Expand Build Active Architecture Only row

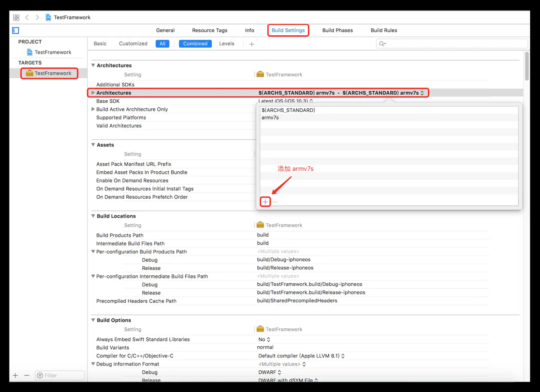click(x=93, y=109)
